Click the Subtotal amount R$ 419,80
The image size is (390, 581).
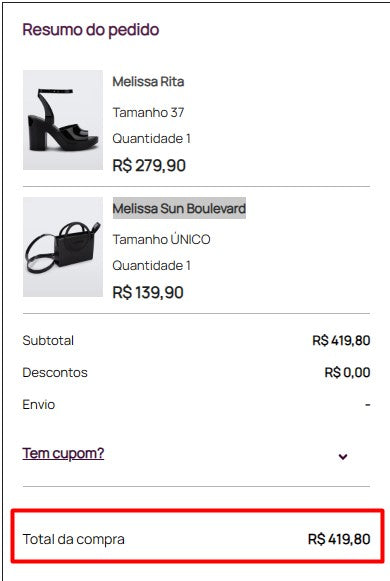[341, 341]
